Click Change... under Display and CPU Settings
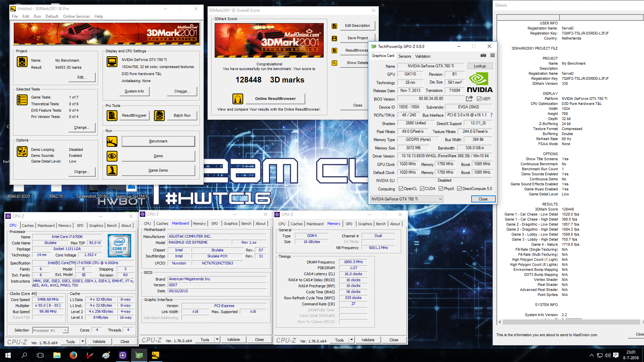 (x=182, y=91)
